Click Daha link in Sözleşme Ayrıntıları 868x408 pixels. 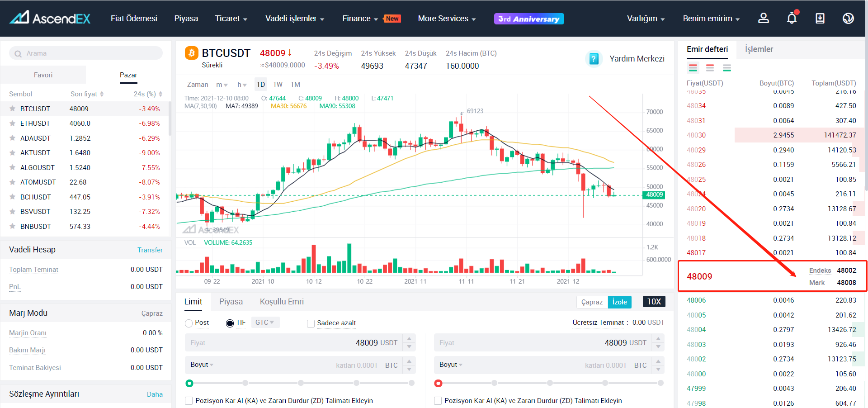point(155,394)
